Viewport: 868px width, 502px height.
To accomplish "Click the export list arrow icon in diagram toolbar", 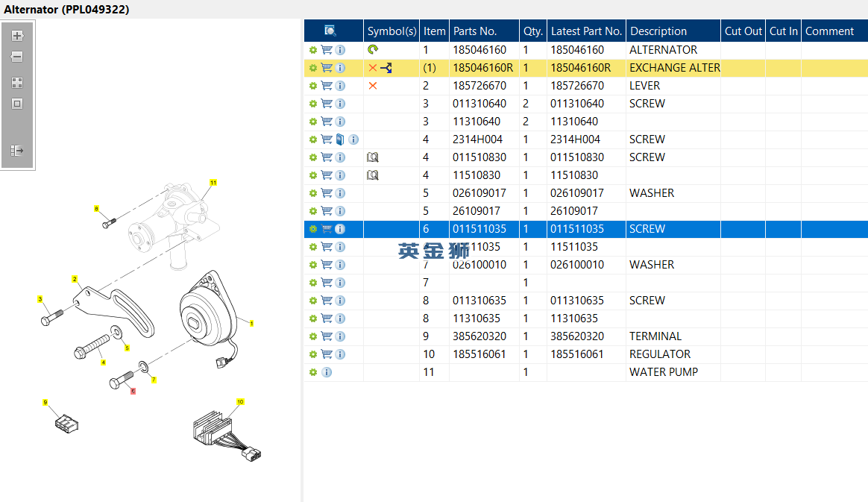I will coord(17,151).
